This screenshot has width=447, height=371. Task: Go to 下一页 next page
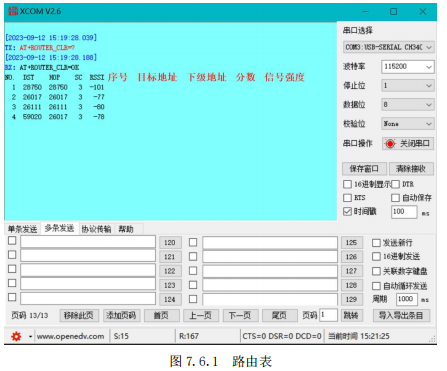click(240, 315)
